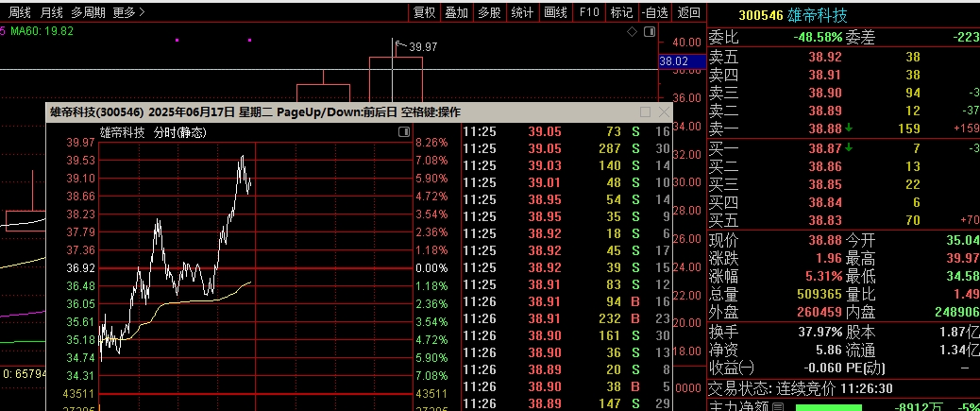Click the 最低 34.58 value
980x411 pixels.
coord(965,276)
